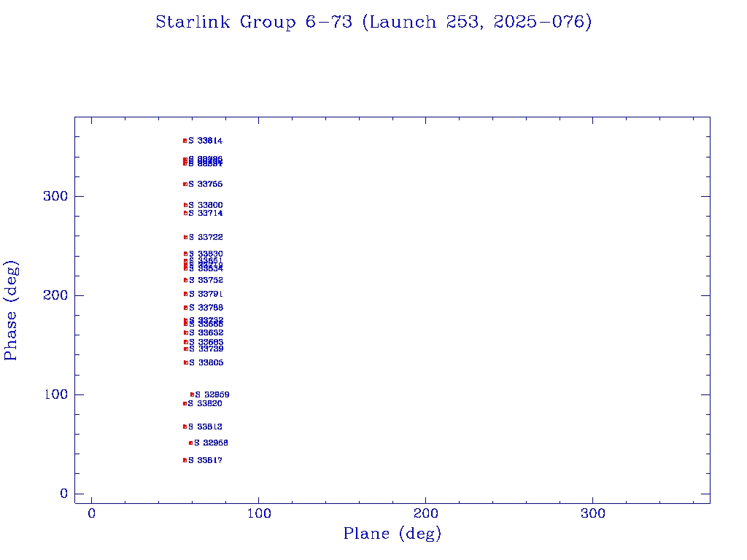This screenshot has height=560, width=747.
Task: Click the red data marker beside S 33814
Action: click(185, 141)
